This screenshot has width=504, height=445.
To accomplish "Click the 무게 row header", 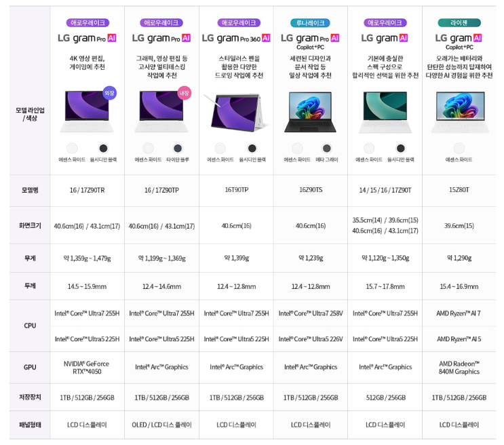I will tap(30, 258).
